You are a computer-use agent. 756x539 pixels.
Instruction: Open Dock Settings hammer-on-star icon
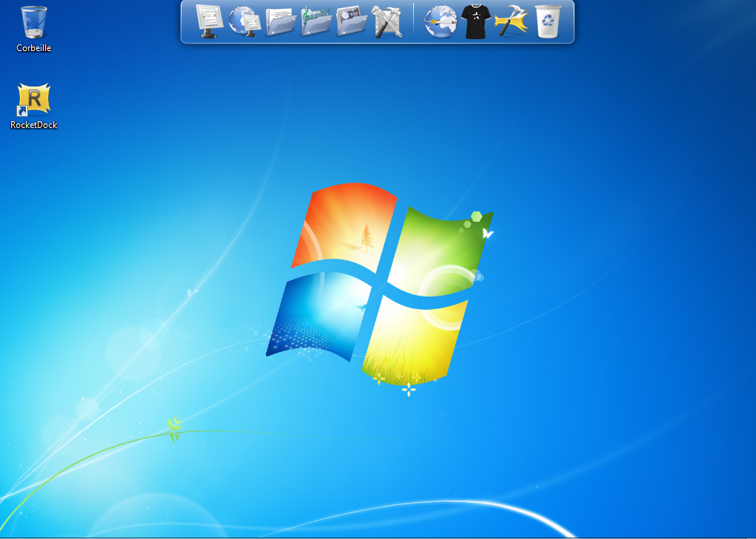pos(511,21)
